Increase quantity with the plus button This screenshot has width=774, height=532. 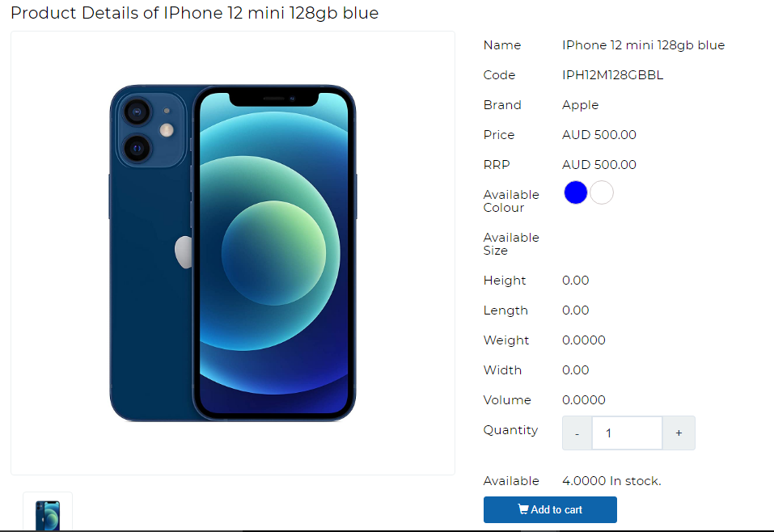point(679,433)
